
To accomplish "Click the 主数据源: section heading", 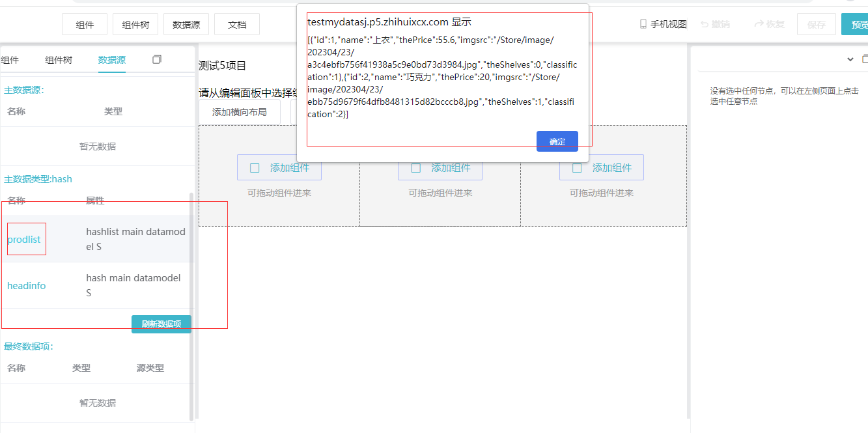I will coord(24,90).
